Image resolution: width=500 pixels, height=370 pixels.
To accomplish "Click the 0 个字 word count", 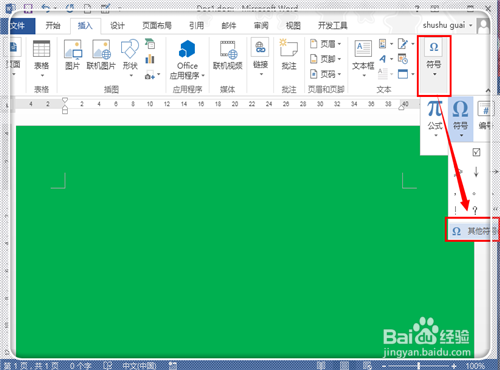I will click(x=80, y=366).
